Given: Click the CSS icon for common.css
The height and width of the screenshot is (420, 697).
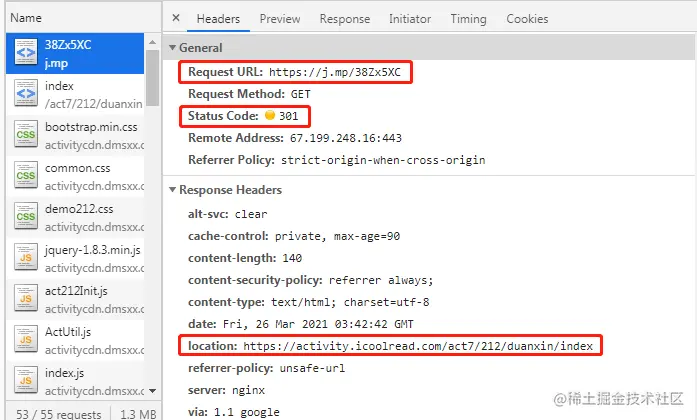Looking at the screenshot, I should pyautogui.click(x=26, y=176).
